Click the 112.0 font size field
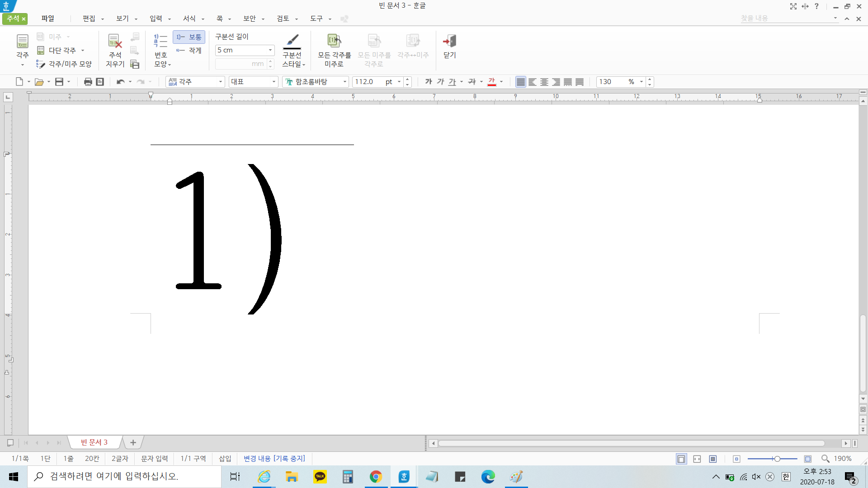Screen dimensions: 868x488 click(367, 82)
